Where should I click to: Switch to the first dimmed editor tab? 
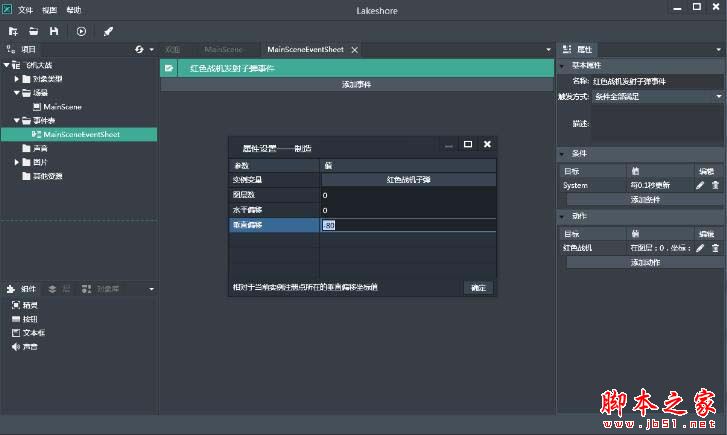coord(173,49)
